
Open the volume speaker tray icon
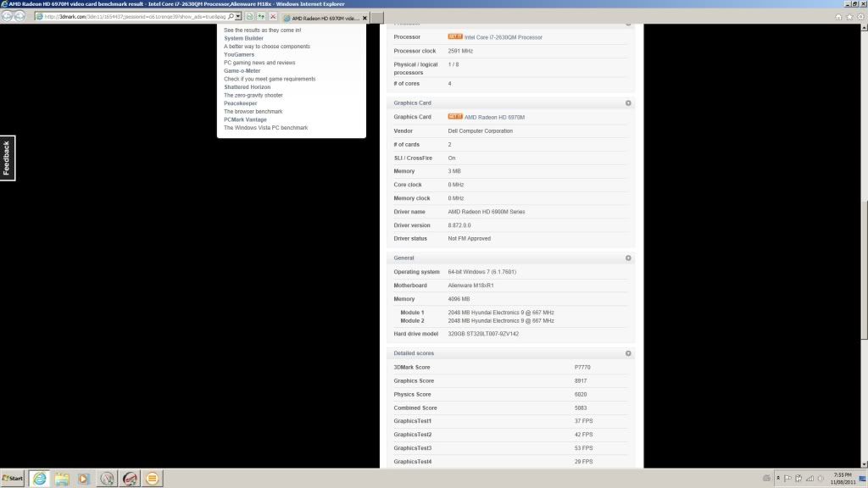pyautogui.click(x=821, y=478)
